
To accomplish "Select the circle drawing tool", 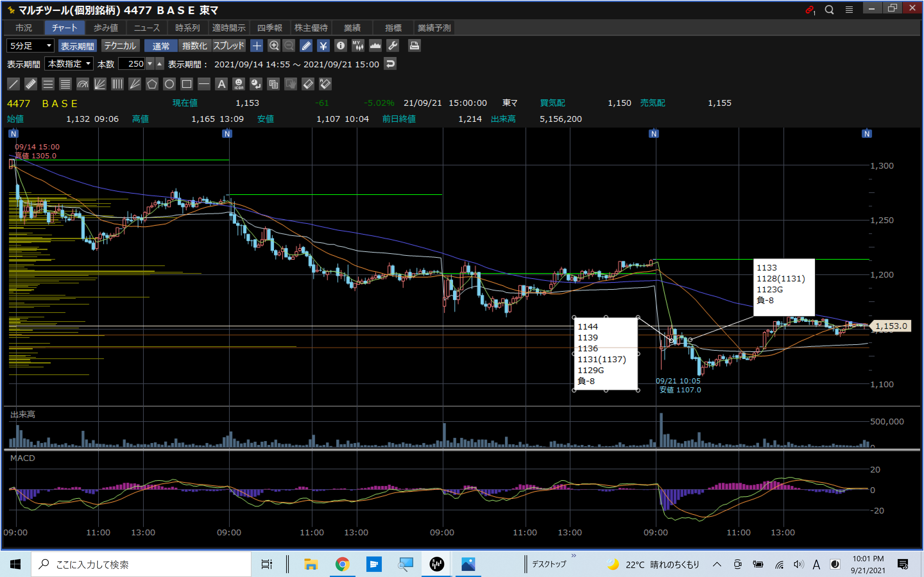I will point(169,84).
